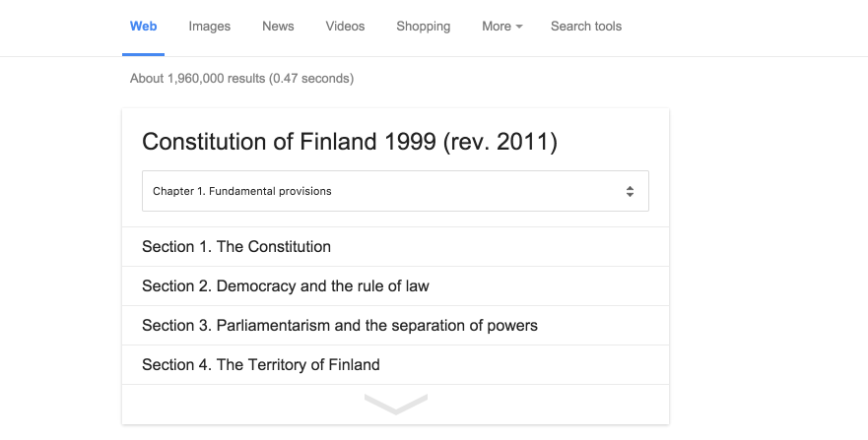
Task: Expand more sections with the bottom chevron
Action: (x=395, y=404)
